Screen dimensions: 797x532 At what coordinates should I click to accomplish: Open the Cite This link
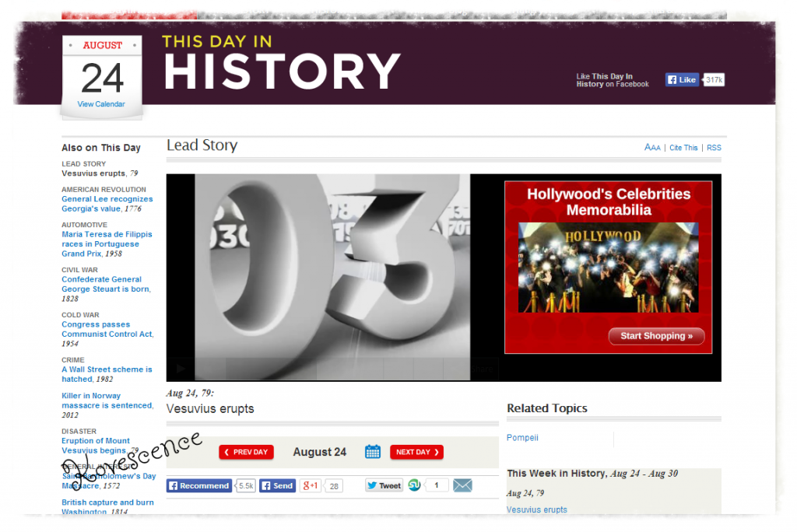(x=683, y=148)
